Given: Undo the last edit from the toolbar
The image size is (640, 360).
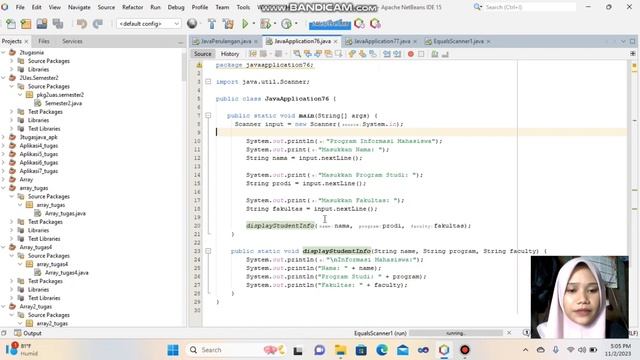Looking at the screenshot, I should coord(82,24).
